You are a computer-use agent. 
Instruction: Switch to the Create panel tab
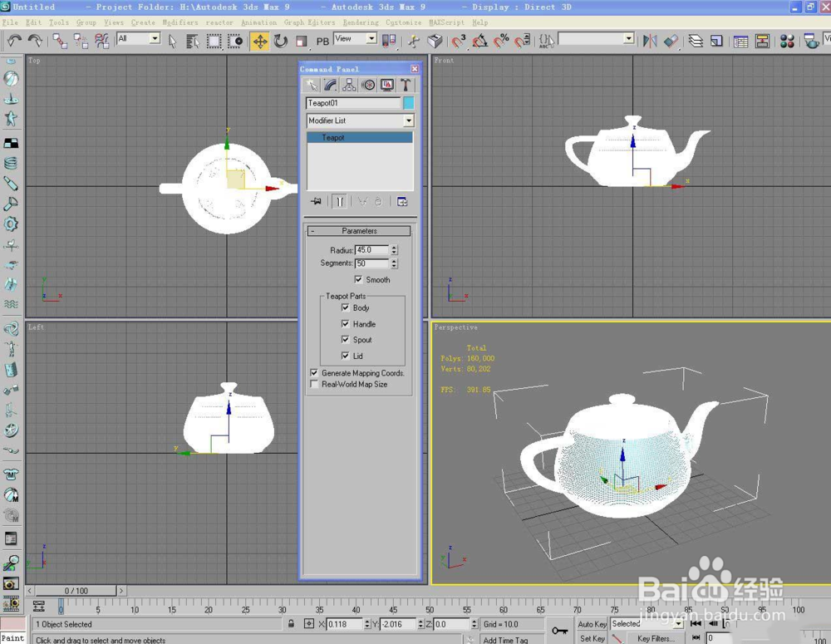312,85
